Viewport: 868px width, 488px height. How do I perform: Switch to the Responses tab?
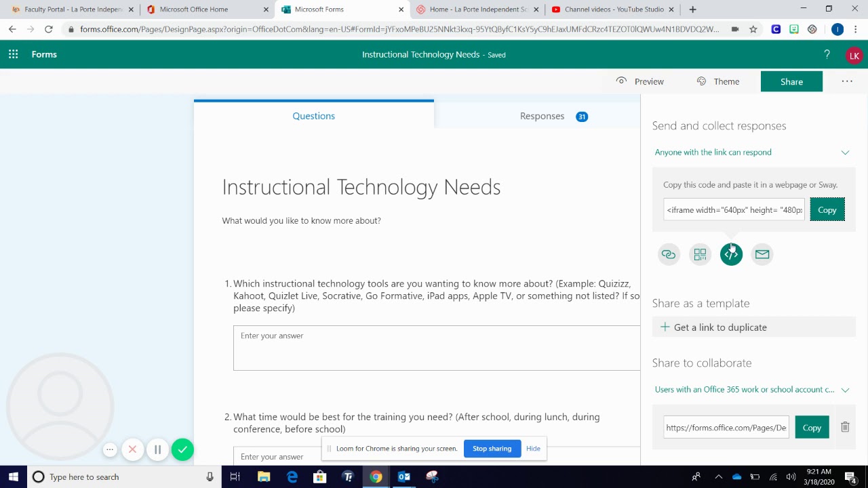(553, 116)
